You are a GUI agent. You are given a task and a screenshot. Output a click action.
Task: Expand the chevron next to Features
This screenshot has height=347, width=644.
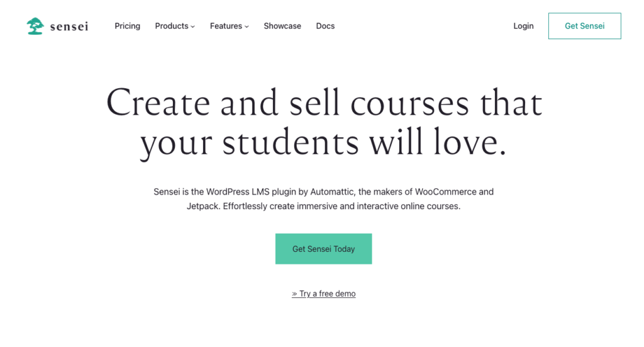click(x=247, y=26)
